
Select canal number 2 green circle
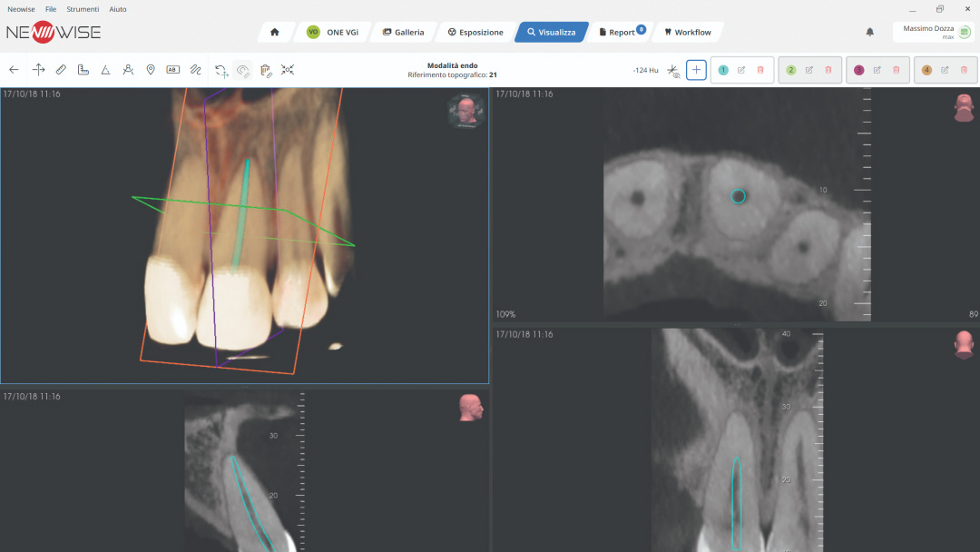[x=791, y=70]
